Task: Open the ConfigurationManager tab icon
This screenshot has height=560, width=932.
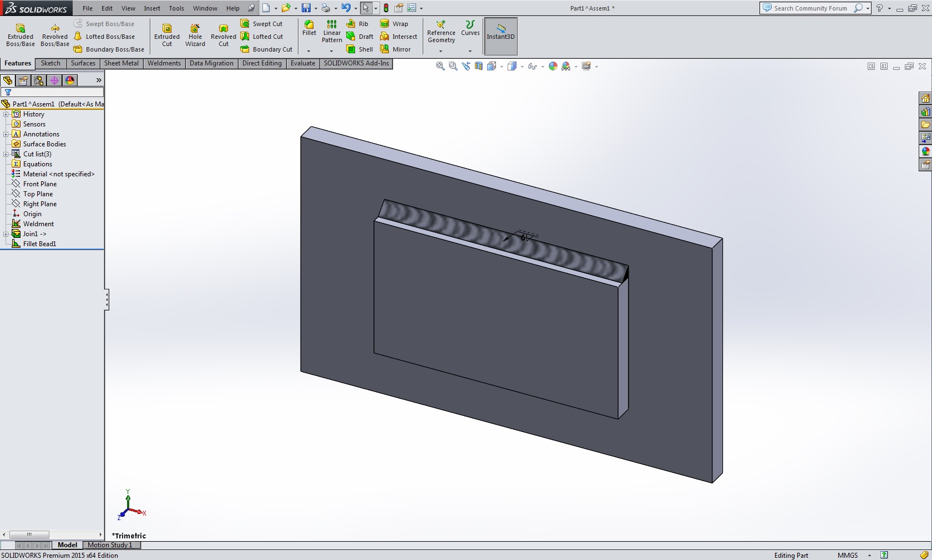Action: (x=39, y=80)
